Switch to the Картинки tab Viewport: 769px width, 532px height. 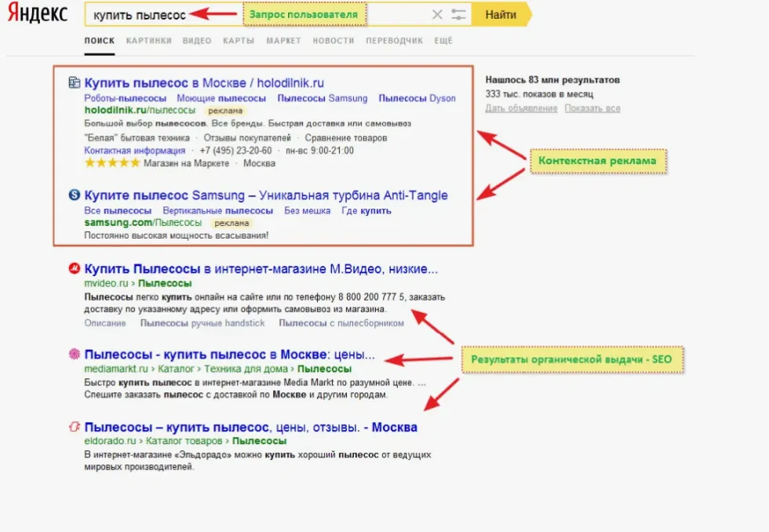[x=148, y=41]
